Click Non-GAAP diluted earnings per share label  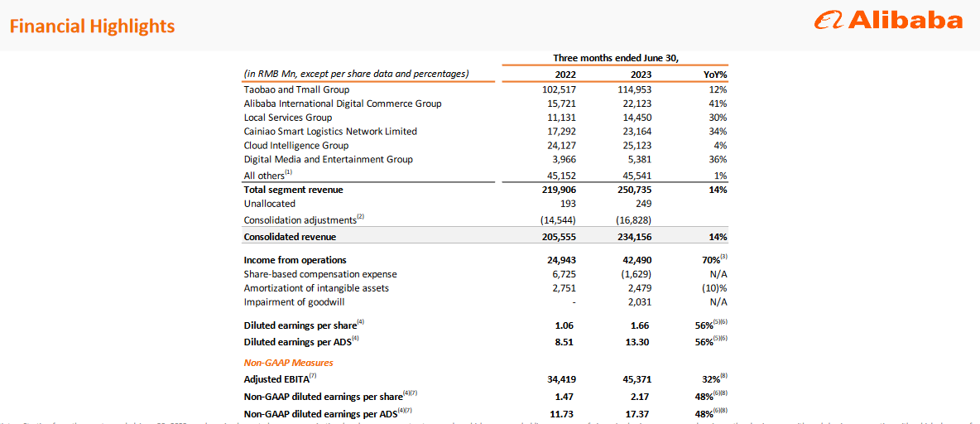click(330, 395)
